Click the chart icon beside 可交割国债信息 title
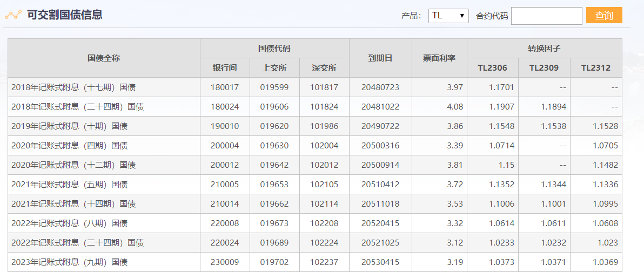This screenshot has height=279, width=644. pyautogui.click(x=13, y=15)
